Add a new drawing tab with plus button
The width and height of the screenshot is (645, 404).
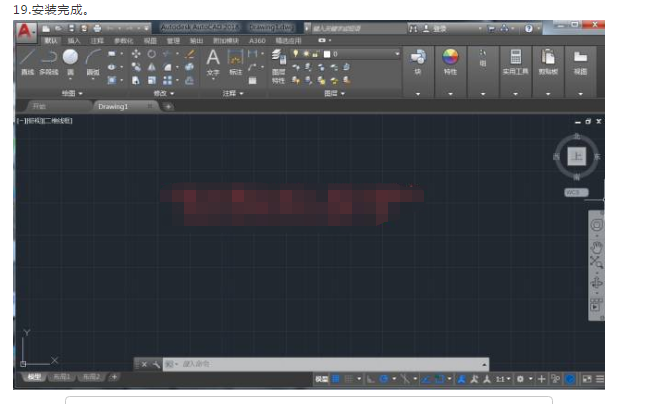point(168,107)
